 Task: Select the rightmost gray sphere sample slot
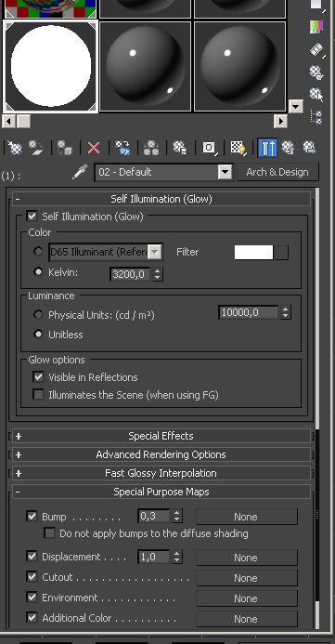pos(239,66)
